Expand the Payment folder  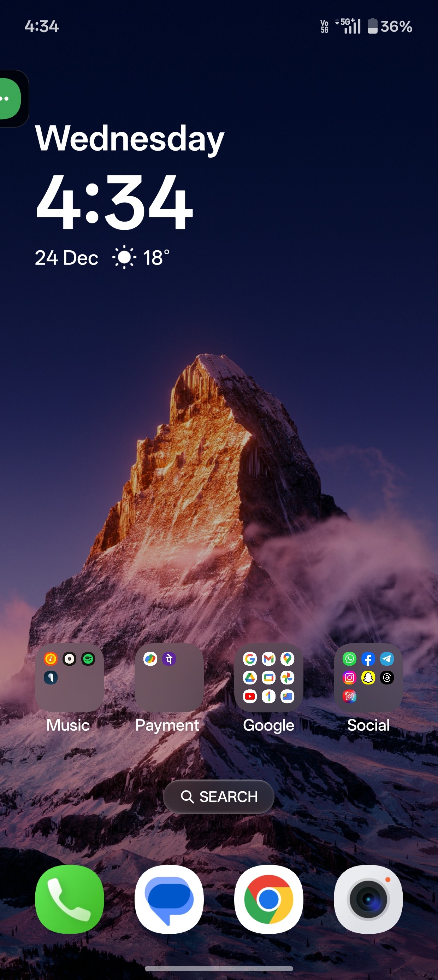click(x=169, y=678)
